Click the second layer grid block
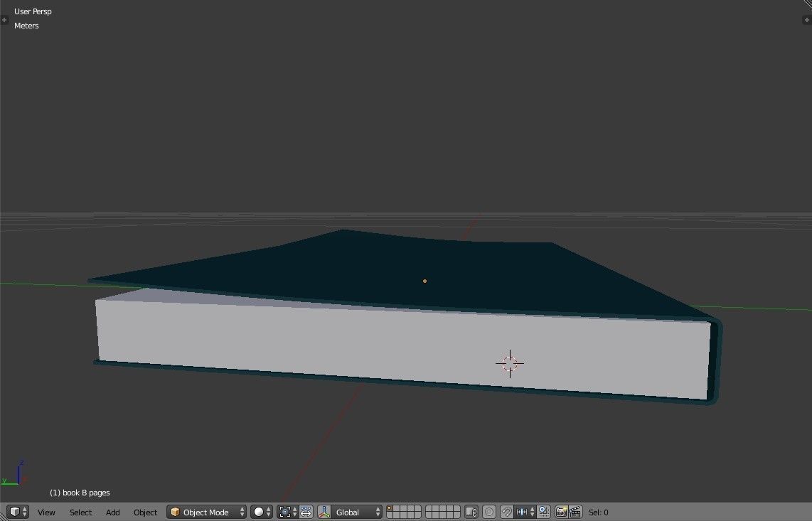The height and width of the screenshot is (521, 812). click(443, 512)
